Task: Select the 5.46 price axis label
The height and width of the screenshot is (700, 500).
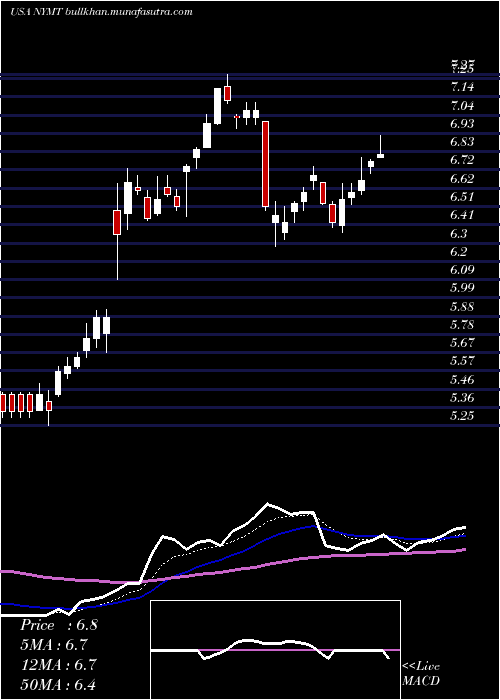Action: pyautogui.click(x=462, y=380)
